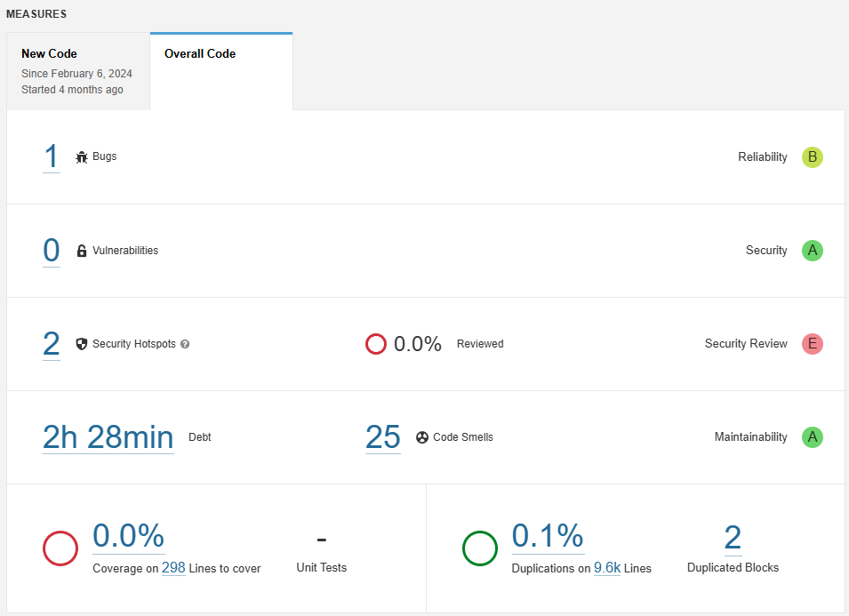Click the Code Smells radiation icon

(422, 437)
